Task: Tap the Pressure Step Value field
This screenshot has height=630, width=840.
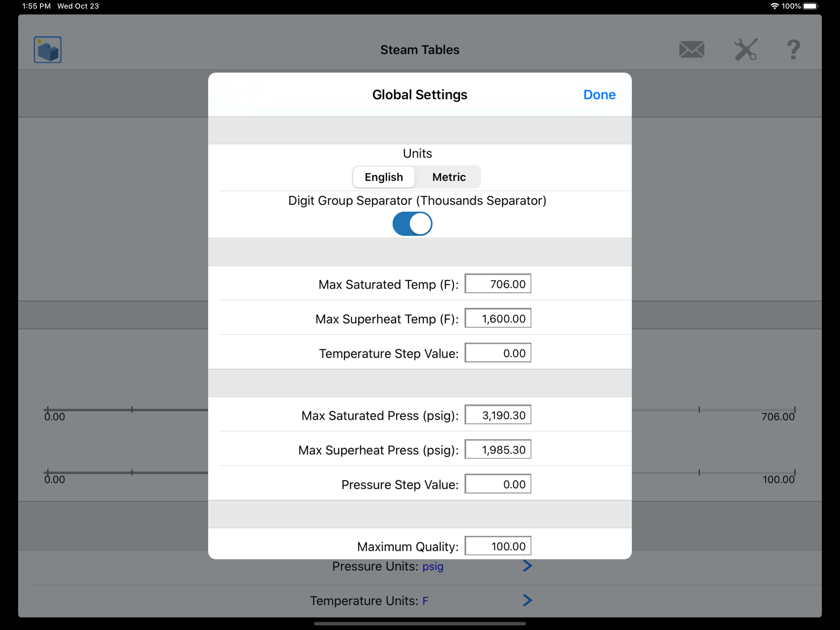Action: (x=497, y=484)
